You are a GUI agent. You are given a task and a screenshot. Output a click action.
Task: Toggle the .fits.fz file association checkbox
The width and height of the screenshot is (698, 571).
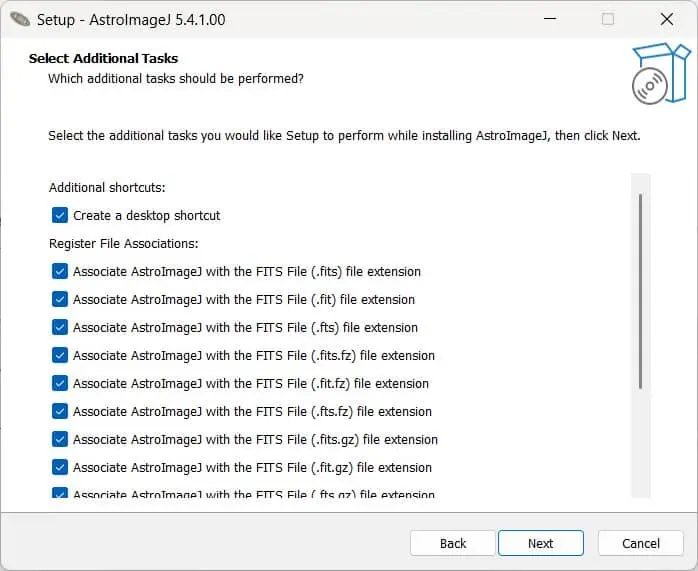pos(60,356)
